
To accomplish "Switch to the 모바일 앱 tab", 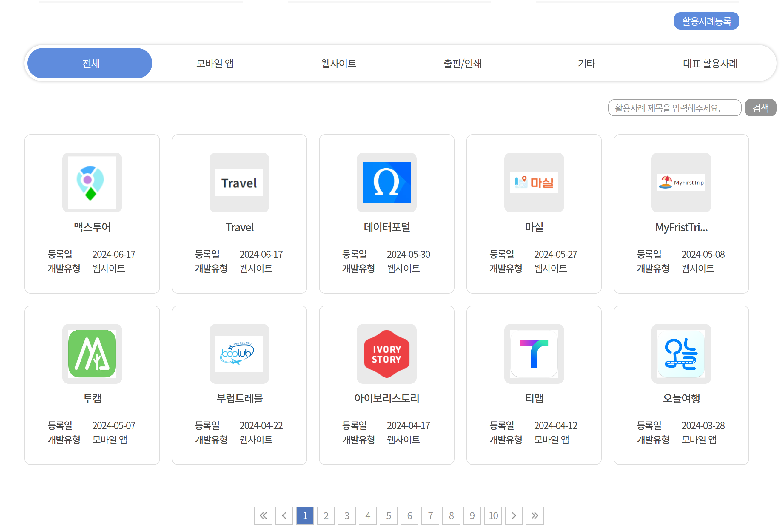I will 215,64.
